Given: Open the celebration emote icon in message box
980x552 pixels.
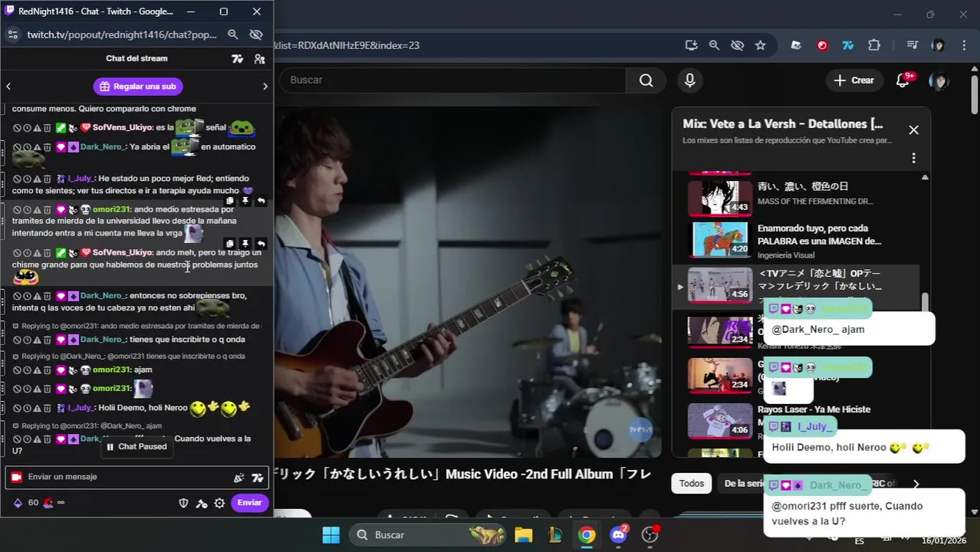Looking at the screenshot, I should click(x=238, y=478).
